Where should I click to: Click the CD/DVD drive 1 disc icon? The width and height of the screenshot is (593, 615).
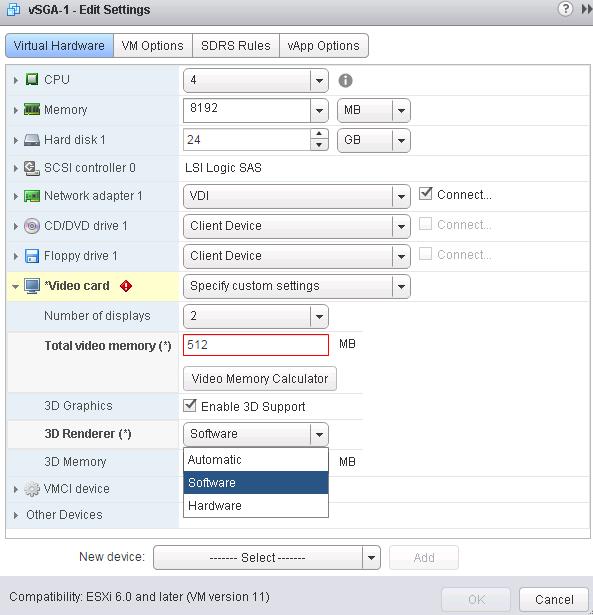tap(32, 226)
